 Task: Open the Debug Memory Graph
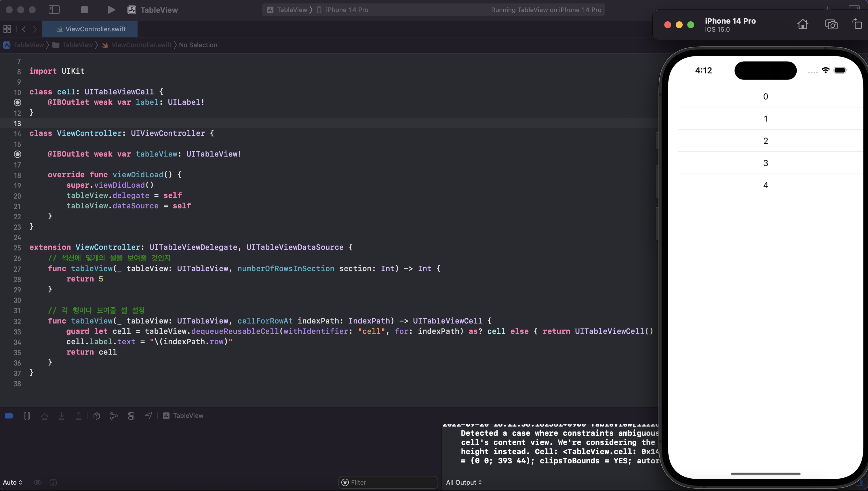click(x=114, y=416)
